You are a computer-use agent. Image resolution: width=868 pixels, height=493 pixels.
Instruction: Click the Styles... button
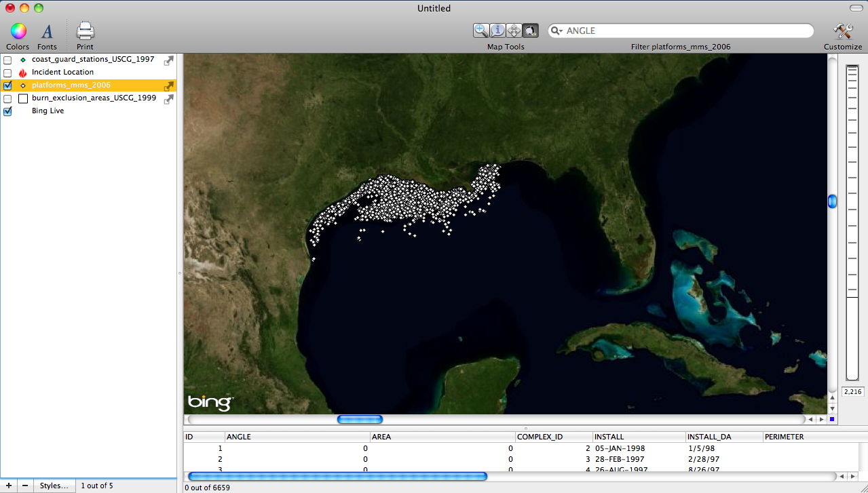click(54, 486)
